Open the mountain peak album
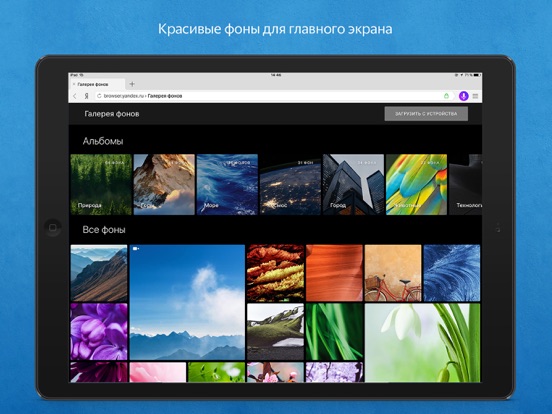 point(164,184)
